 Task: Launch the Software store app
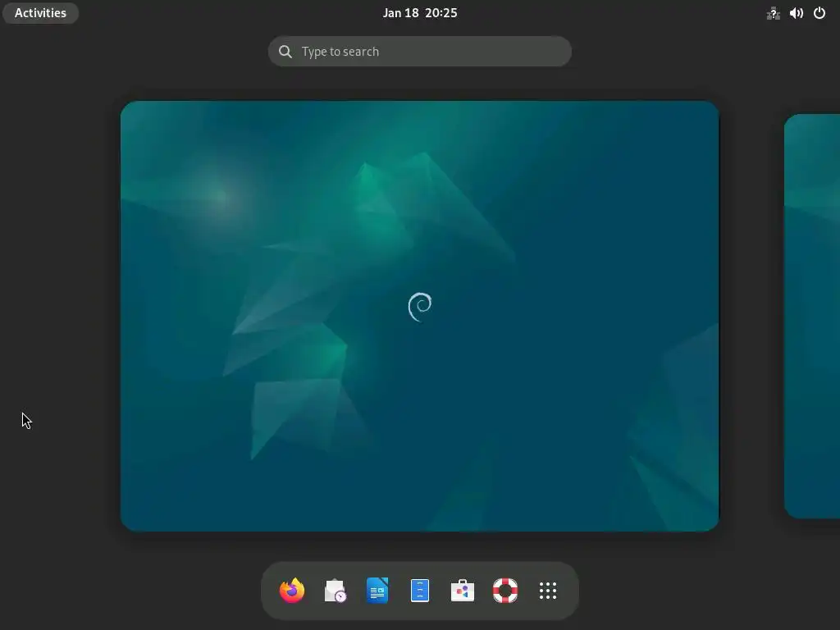click(463, 591)
